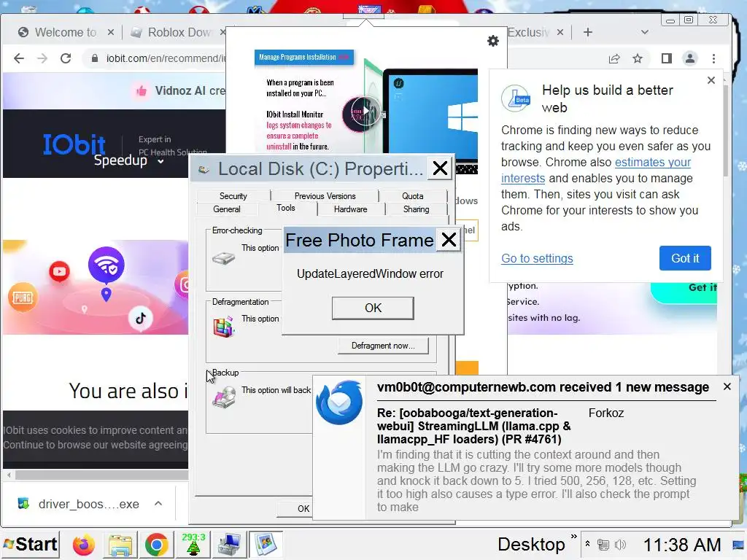747x560 pixels.
Task: Expand the tab search chevron in Chrome
Action: (645, 32)
